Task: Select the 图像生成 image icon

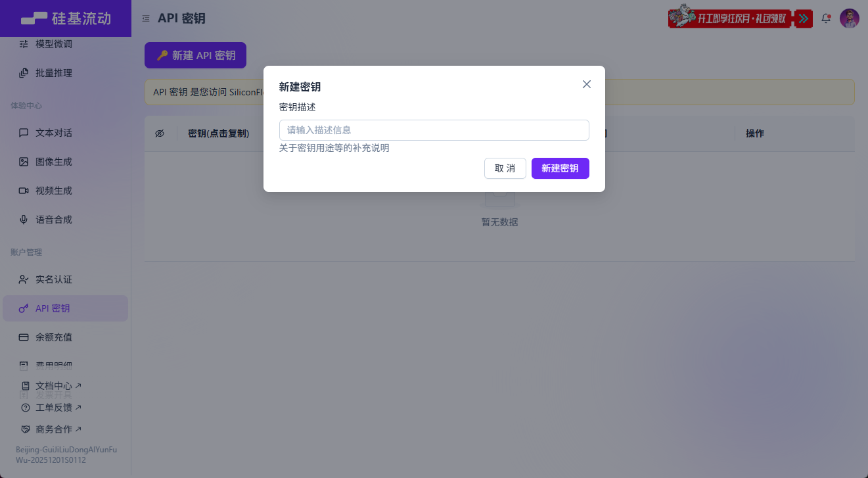Action: coord(24,162)
